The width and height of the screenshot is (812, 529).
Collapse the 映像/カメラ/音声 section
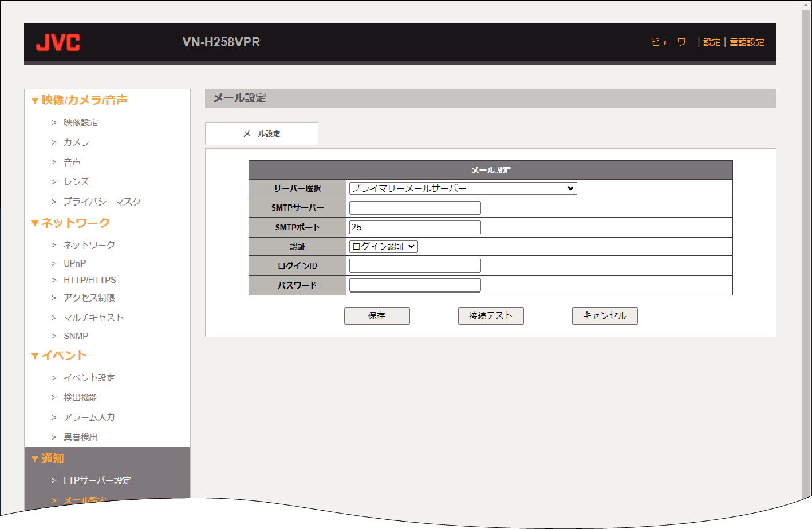tap(79, 100)
